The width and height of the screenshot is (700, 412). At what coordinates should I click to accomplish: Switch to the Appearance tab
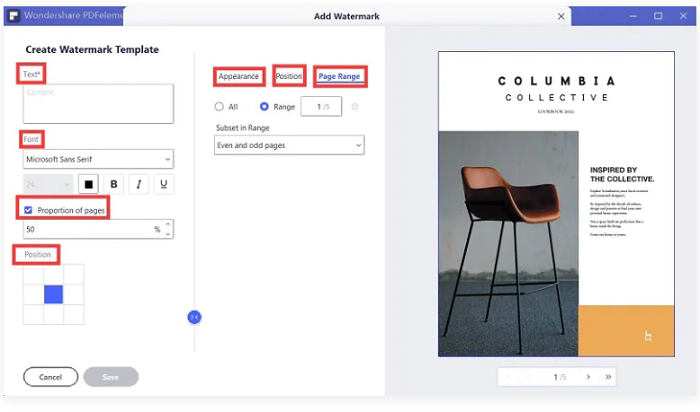[238, 76]
